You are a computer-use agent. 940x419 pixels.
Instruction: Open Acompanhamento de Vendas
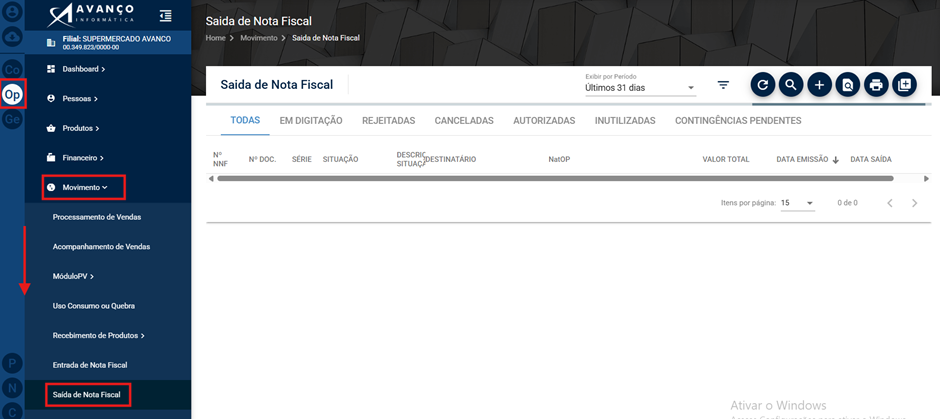pyautogui.click(x=101, y=246)
